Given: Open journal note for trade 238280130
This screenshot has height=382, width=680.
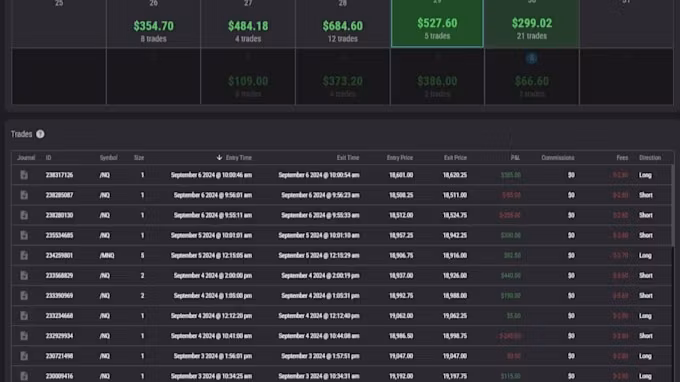Looking at the screenshot, I should pyautogui.click(x=24, y=215).
